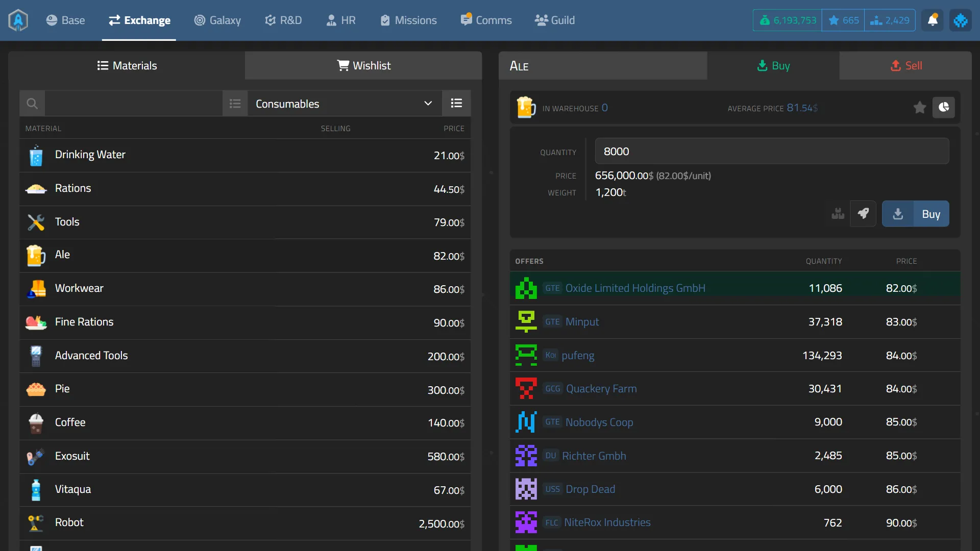The height and width of the screenshot is (551, 980).
Task: Open the Missions menu
Action: (x=408, y=20)
